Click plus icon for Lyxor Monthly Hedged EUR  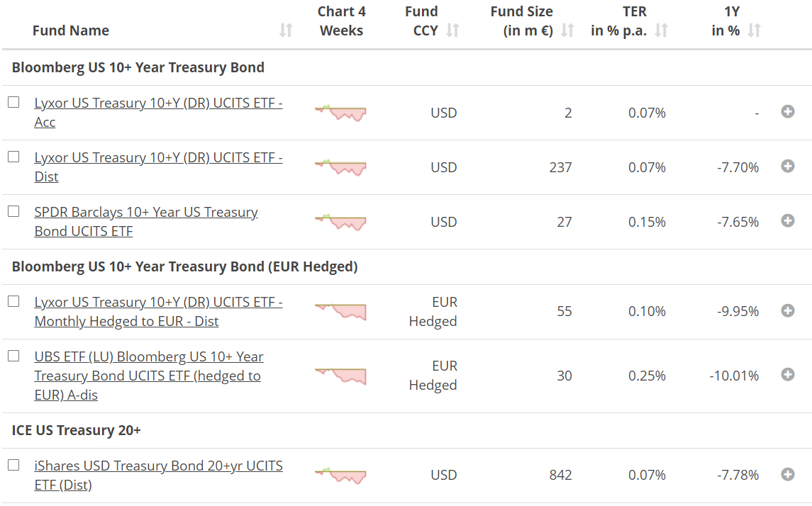click(x=787, y=310)
